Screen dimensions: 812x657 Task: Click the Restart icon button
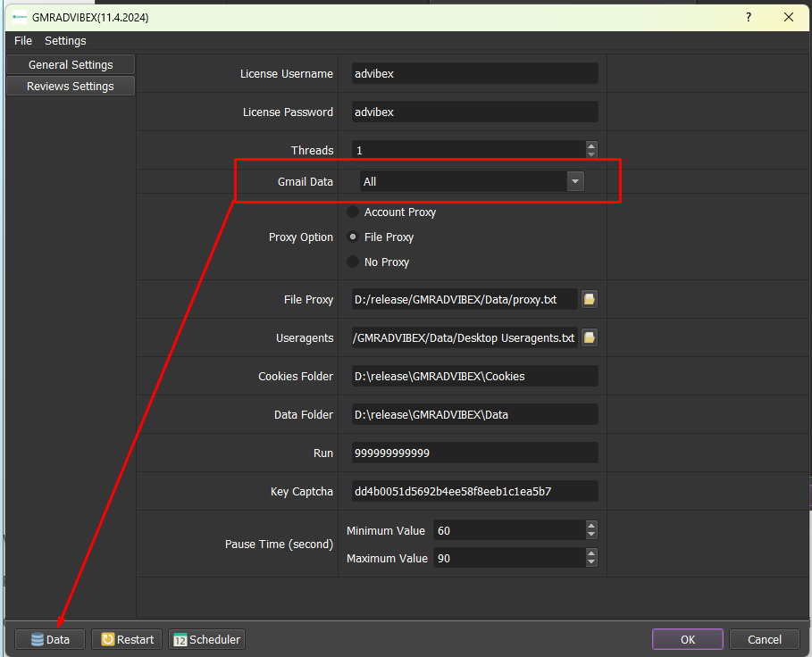tap(127, 639)
